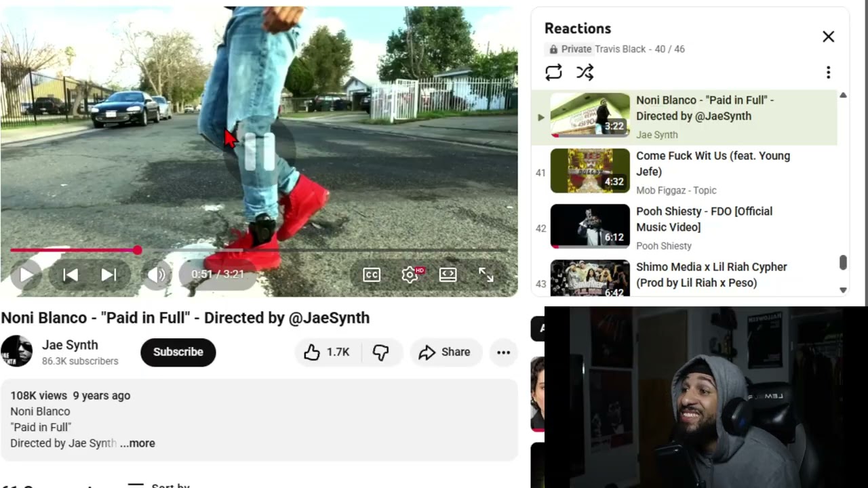Enter fullscreen mode
The height and width of the screenshot is (488, 868).
486,274
